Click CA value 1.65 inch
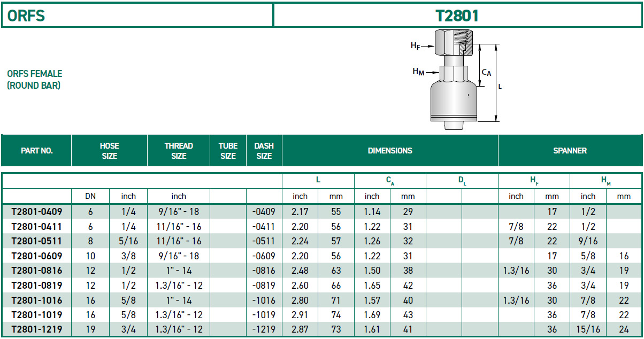The image size is (644, 339). 372,286
